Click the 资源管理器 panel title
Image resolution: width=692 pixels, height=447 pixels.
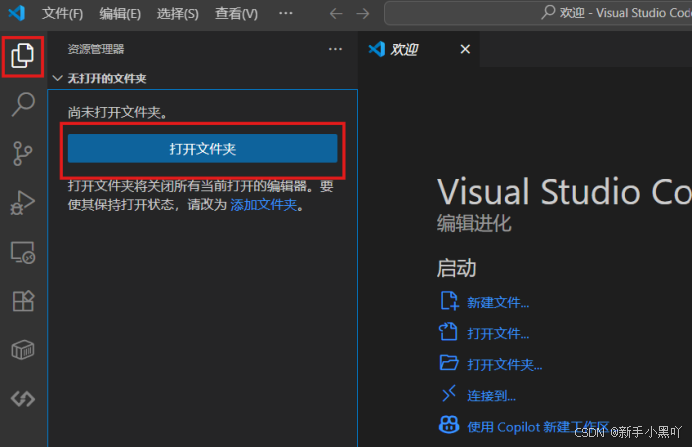(96, 49)
